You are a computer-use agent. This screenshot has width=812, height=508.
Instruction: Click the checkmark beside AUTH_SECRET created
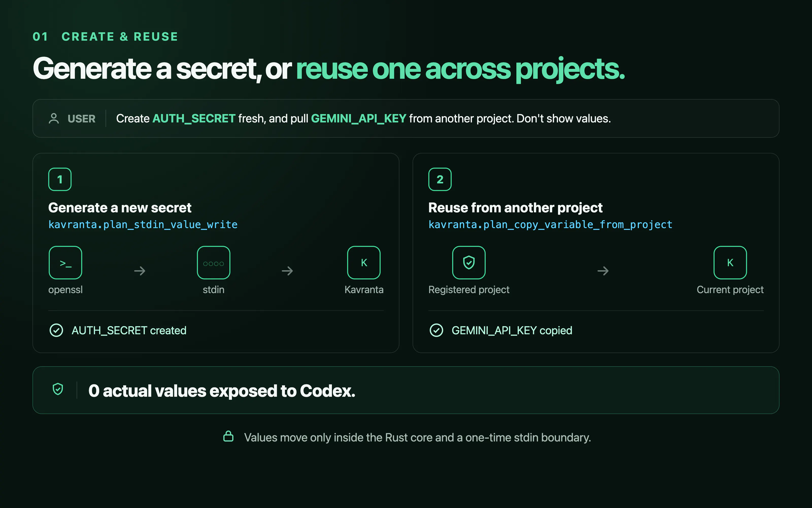click(56, 330)
